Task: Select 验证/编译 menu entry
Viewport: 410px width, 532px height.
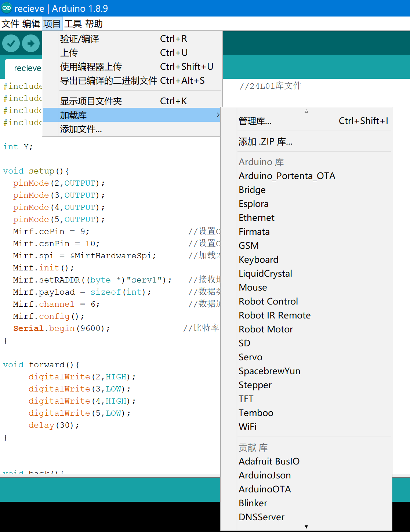Action: click(x=133, y=39)
